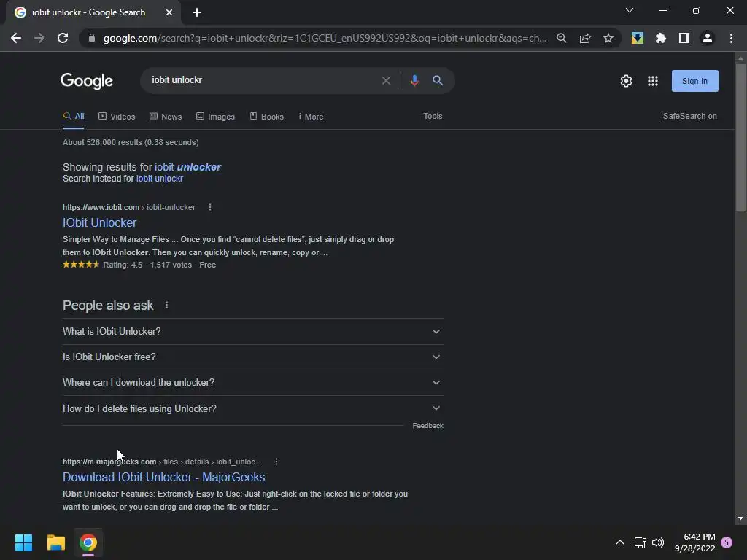Click the page vertical scrollbar thumb
Viewport: 747px width, 560px height.
pyautogui.click(x=740, y=138)
